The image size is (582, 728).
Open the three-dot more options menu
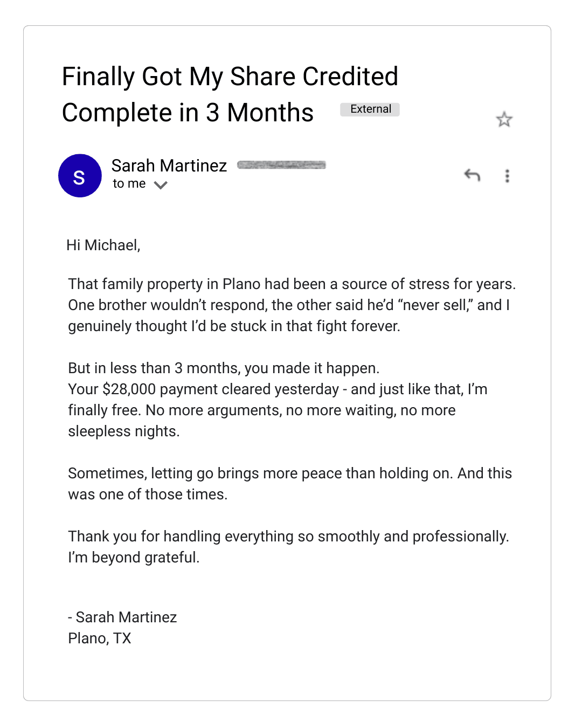pos(507,176)
